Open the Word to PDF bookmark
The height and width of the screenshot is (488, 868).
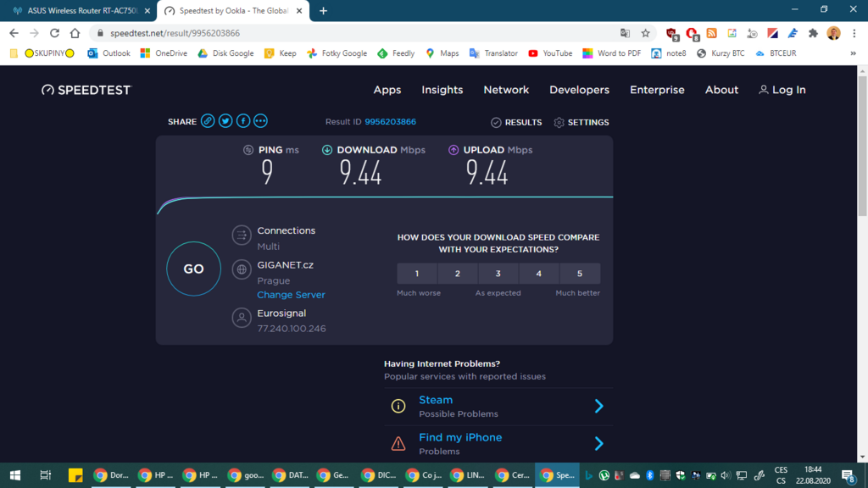pyautogui.click(x=612, y=53)
